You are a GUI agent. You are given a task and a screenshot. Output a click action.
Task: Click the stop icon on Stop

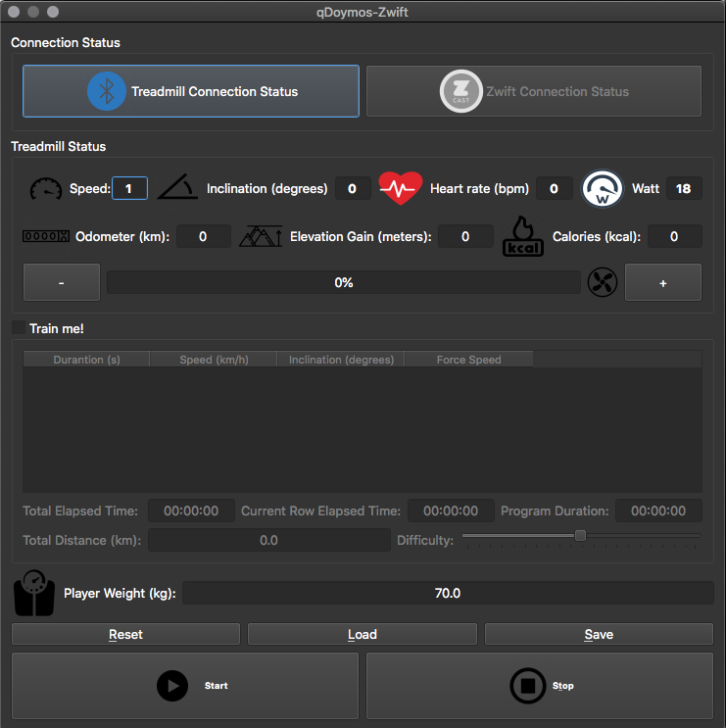coord(528,686)
